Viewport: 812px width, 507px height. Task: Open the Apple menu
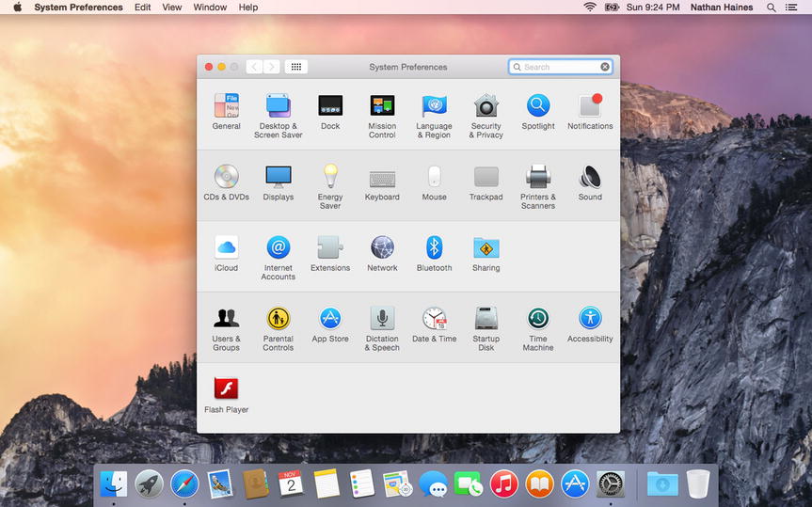[x=17, y=7]
